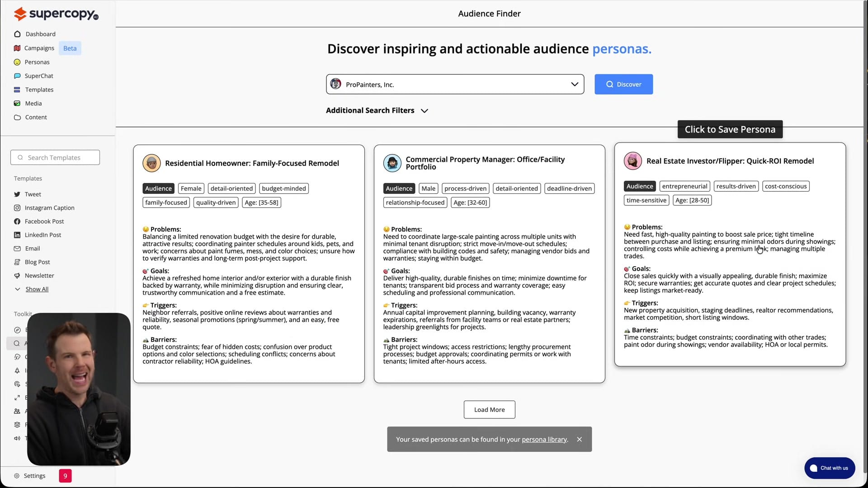The height and width of the screenshot is (488, 868).
Task: Select the Tweet template icon
Action: pyautogui.click(x=17, y=194)
